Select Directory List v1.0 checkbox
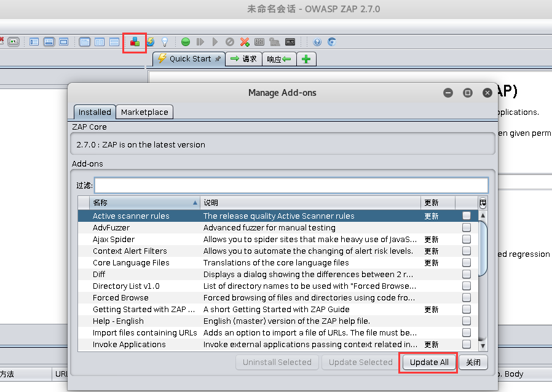This screenshot has width=552, height=392. click(467, 286)
